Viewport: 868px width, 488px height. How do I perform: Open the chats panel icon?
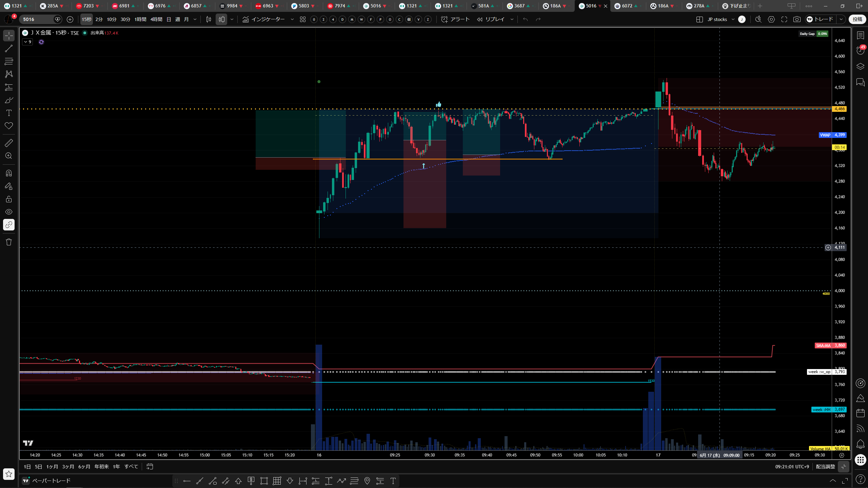861,82
